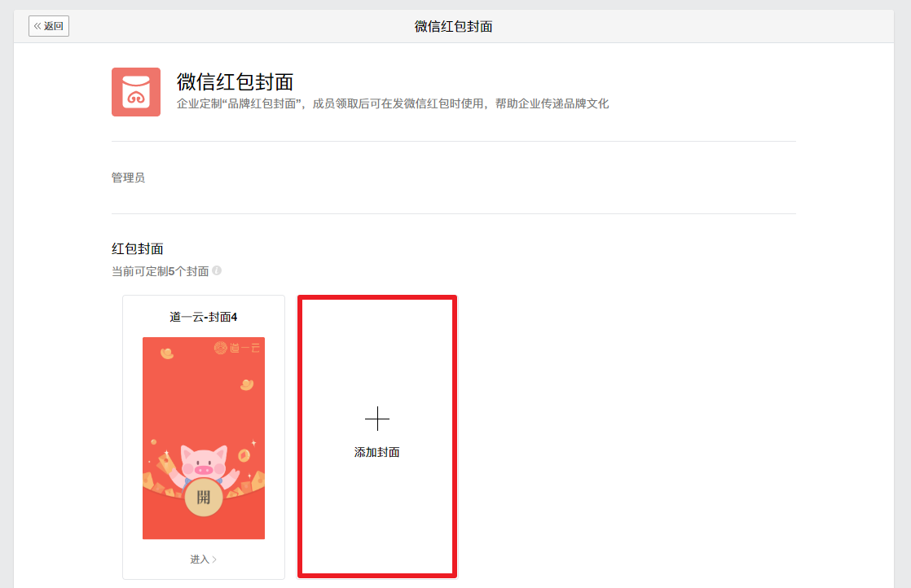Click the 企业定制 description text
The width and height of the screenshot is (911, 588).
(x=393, y=104)
